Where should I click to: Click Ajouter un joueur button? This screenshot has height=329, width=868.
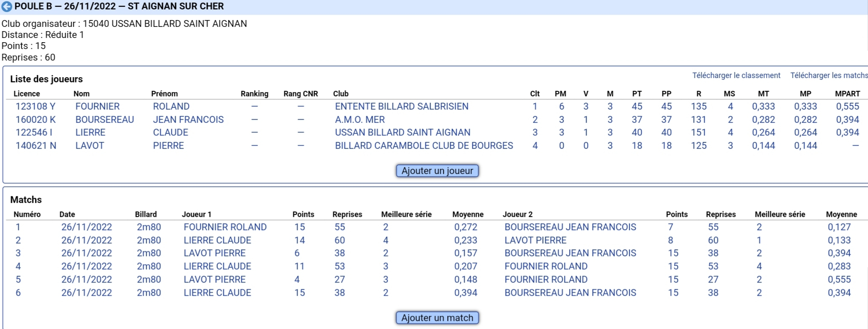click(437, 170)
